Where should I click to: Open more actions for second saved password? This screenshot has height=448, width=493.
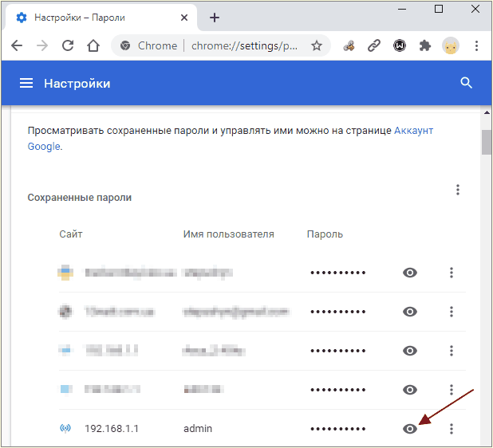coord(452,312)
